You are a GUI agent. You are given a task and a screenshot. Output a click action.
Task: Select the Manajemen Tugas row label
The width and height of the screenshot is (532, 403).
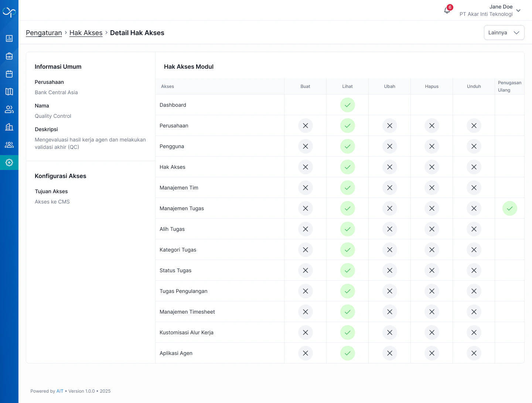182,208
